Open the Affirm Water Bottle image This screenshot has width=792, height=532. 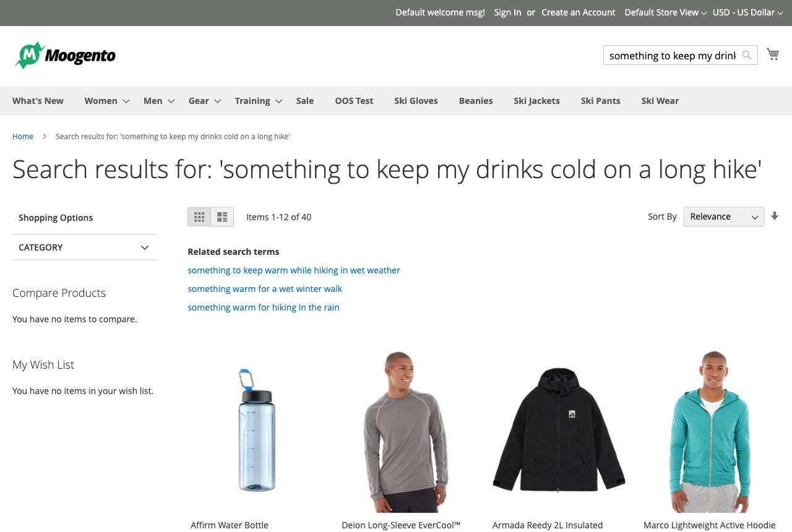pos(257,430)
